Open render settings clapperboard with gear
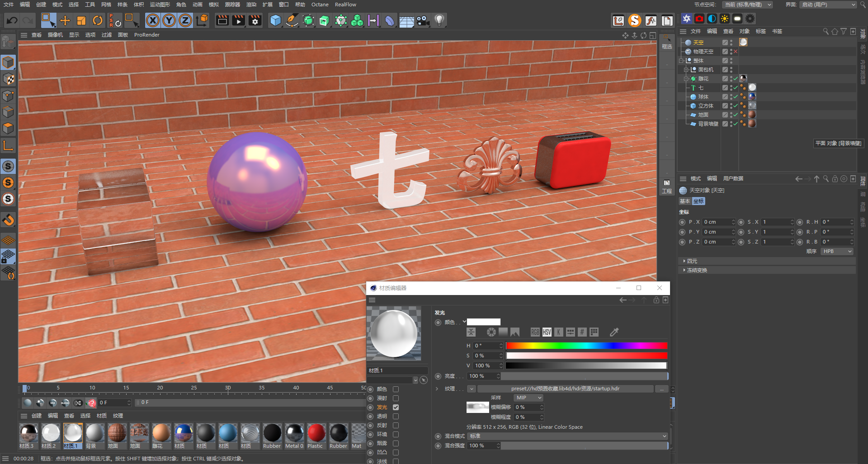This screenshot has height=464, width=868. pyautogui.click(x=255, y=20)
